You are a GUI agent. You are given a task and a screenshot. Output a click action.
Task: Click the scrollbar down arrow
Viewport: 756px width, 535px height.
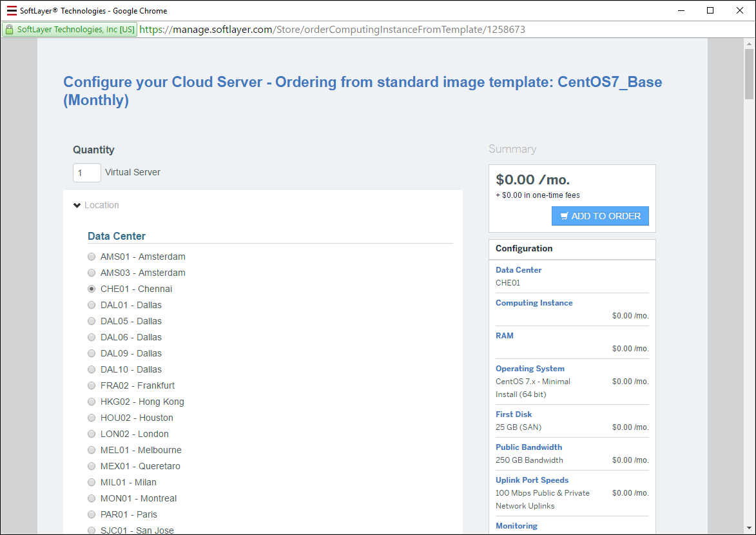(749, 529)
